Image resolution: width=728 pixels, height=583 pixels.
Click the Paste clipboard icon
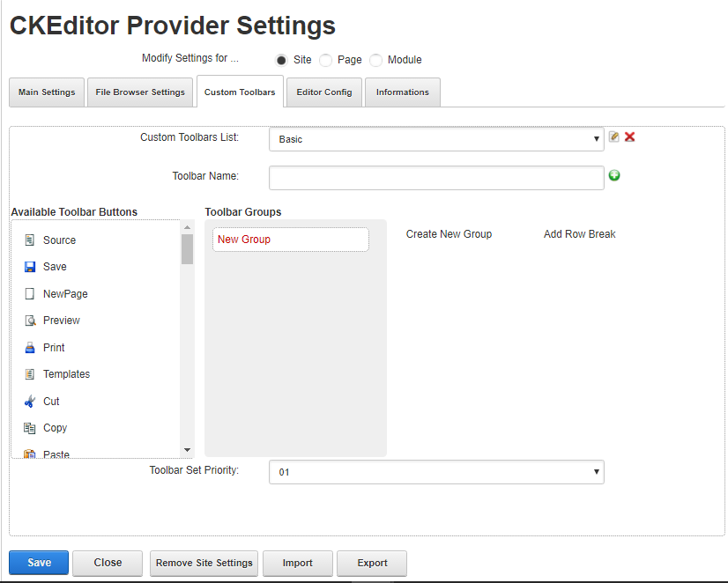[30, 454]
